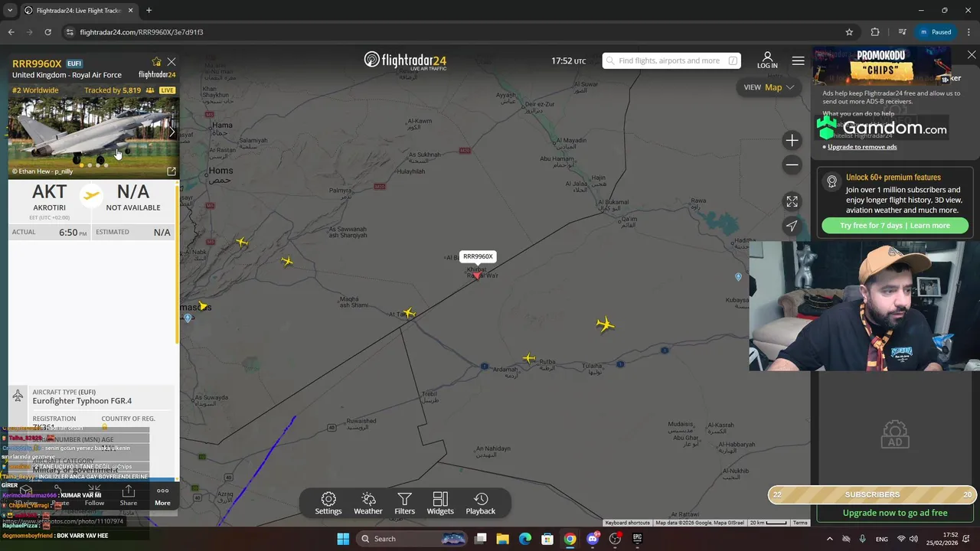The image size is (980, 551).
Task: Zoom out the map with minus button
Action: pyautogui.click(x=792, y=165)
